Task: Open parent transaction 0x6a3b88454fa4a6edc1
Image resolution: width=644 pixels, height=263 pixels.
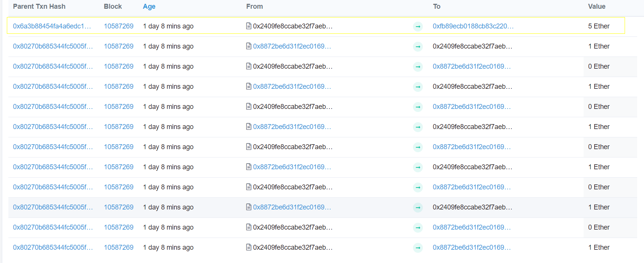Action: click(52, 26)
